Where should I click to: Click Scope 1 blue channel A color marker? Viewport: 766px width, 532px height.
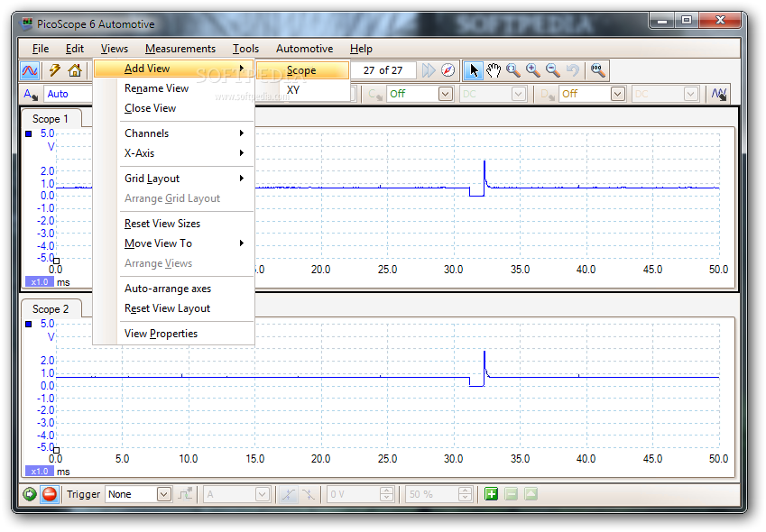pos(28,133)
